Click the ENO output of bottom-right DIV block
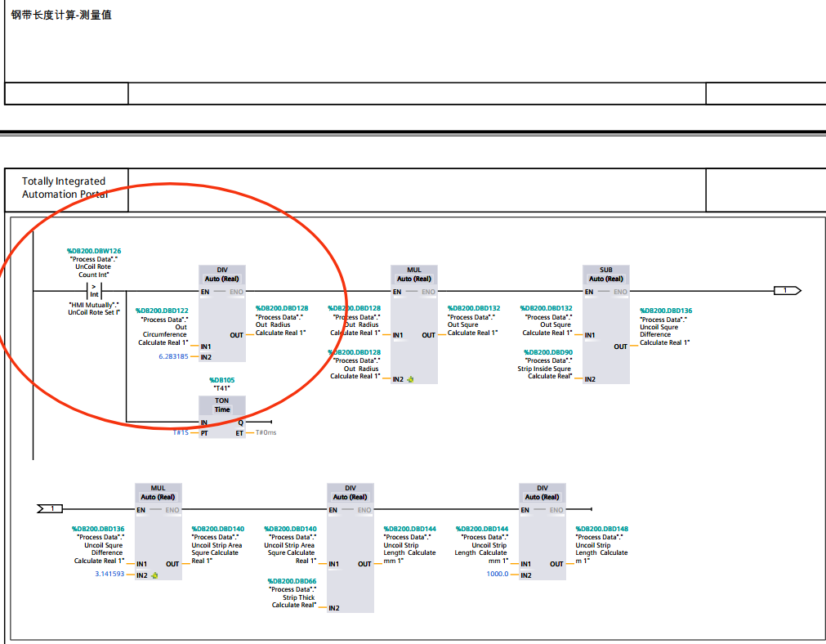This screenshot has height=644, width=826. pos(556,510)
